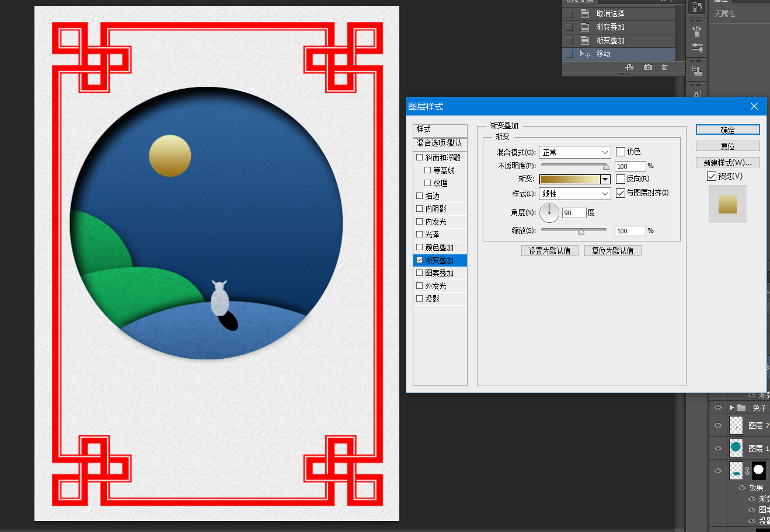Create new document from current history state
Screen dimensions: 770x532
pyautogui.click(x=629, y=67)
